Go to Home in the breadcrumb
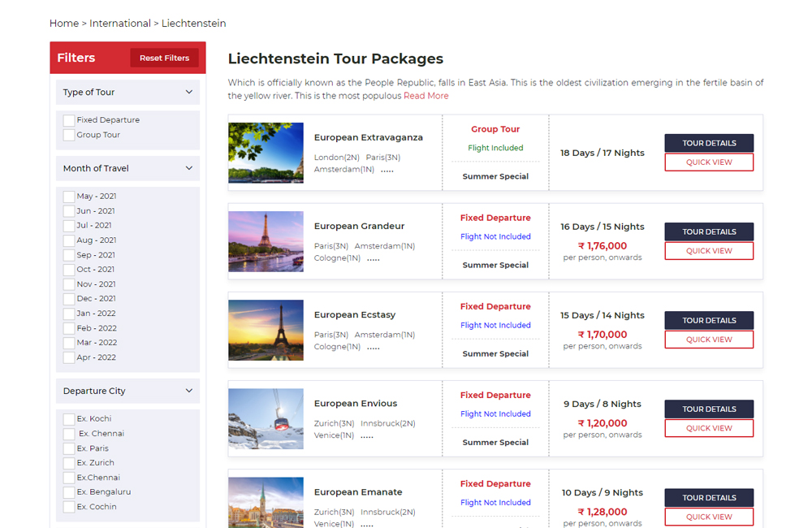This screenshot has width=812, height=528. click(x=63, y=24)
